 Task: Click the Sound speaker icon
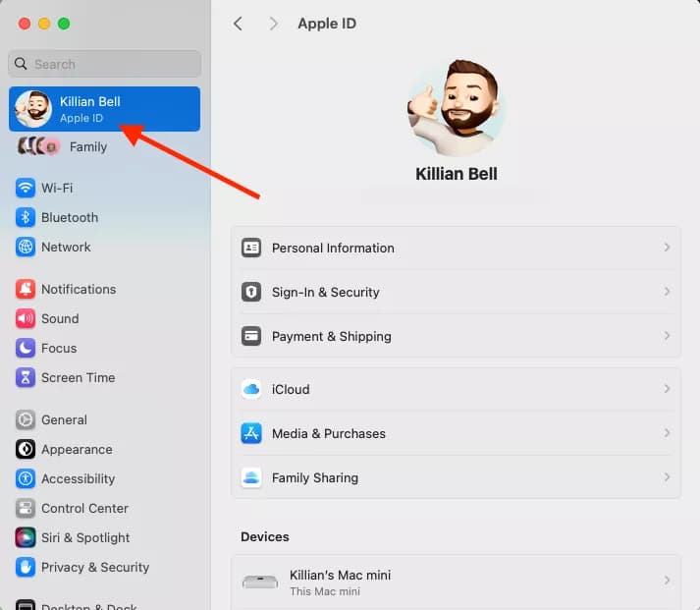26,319
